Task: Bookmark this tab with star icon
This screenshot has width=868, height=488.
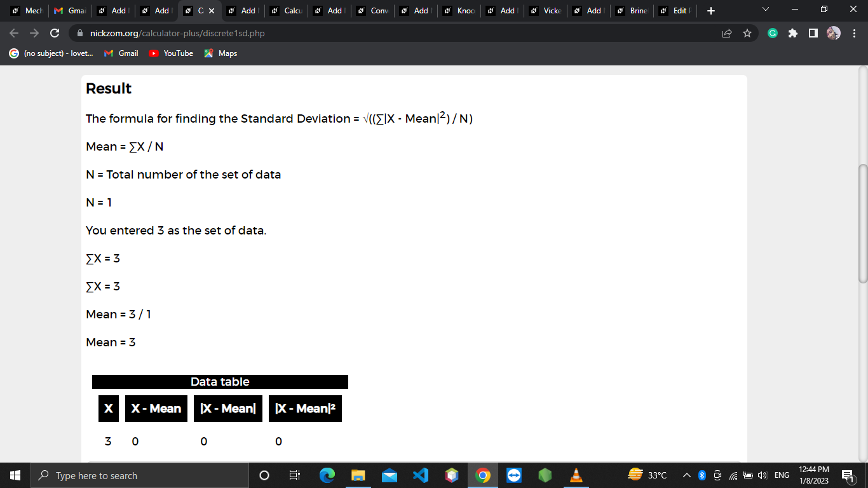Action: tap(747, 33)
